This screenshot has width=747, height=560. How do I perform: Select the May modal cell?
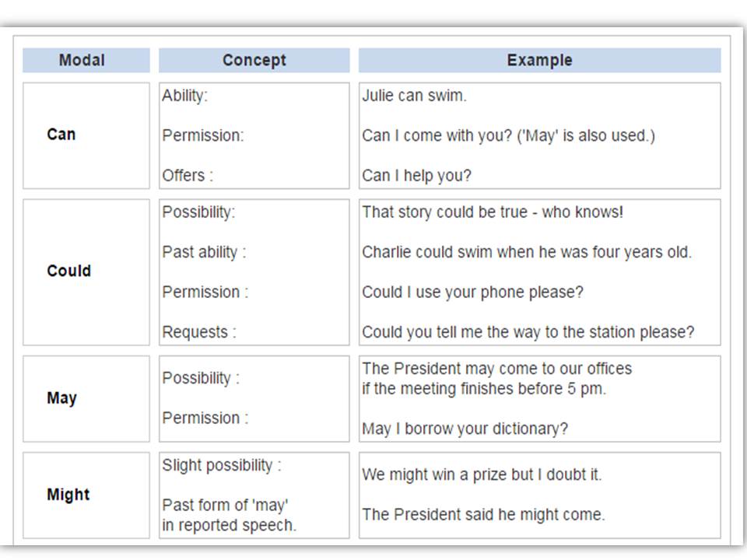(x=61, y=398)
